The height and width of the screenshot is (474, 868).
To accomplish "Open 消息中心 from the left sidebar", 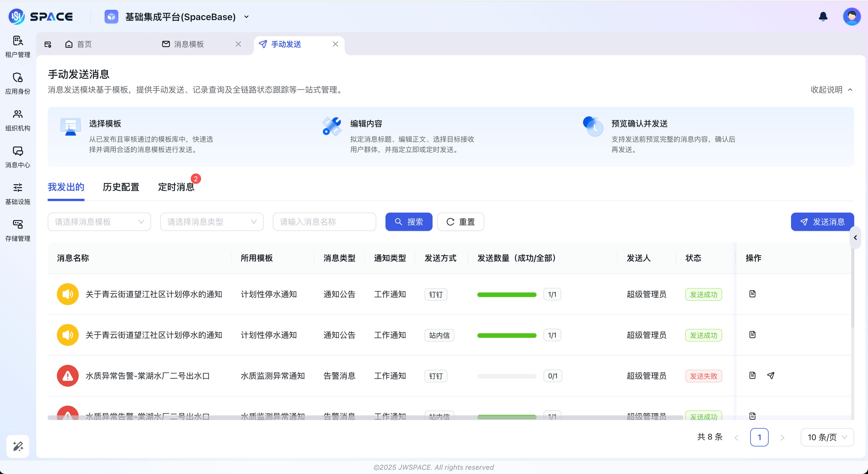I will click(x=18, y=157).
